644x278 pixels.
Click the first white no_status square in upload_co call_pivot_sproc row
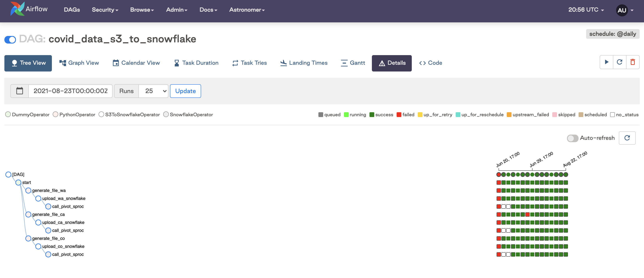(504, 254)
